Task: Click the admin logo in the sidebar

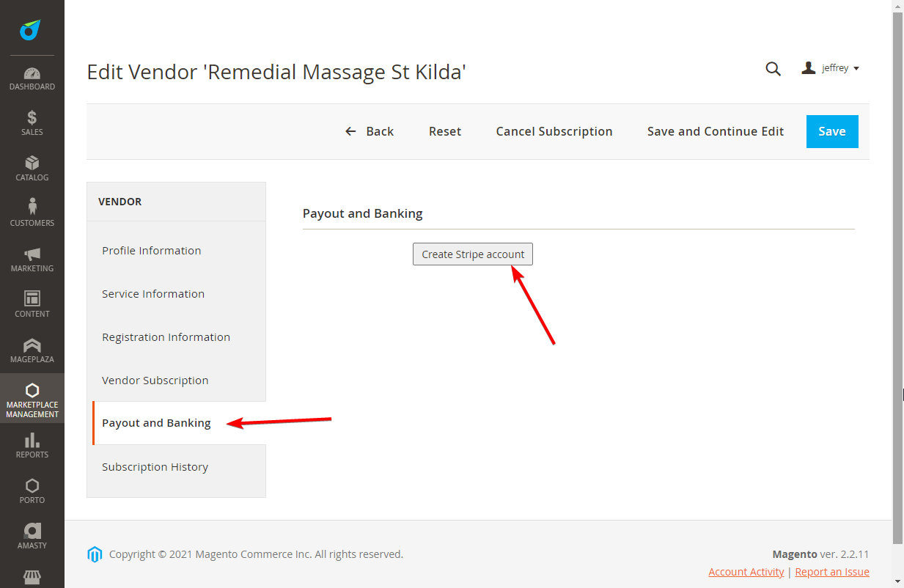Action: (x=31, y=30)
